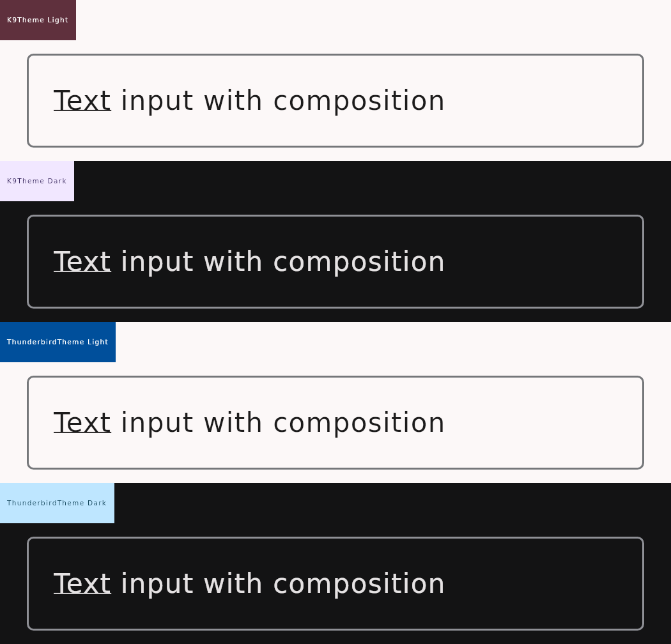
Task: Click word with in K9Theme Dark field
Action: pos(233,261)
